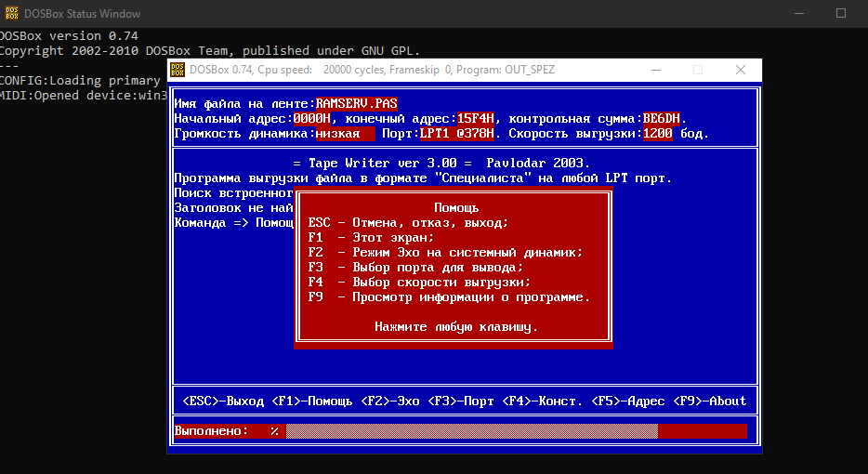Minimize the DOSBox Status Window
This screenshot has width=868, height=474.
click(799, 13)
